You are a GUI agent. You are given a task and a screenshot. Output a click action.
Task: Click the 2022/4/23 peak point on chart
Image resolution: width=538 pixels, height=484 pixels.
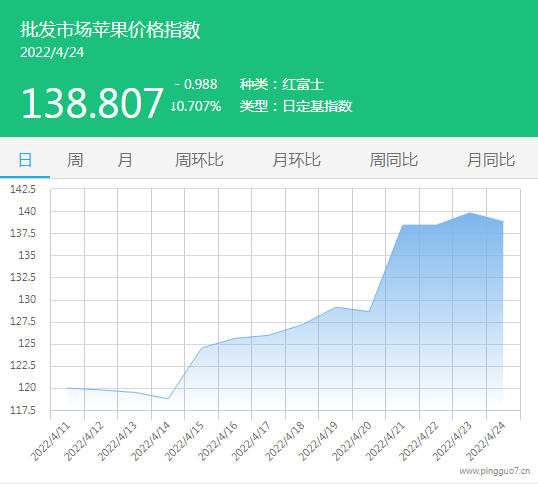[x=470, y=213]
